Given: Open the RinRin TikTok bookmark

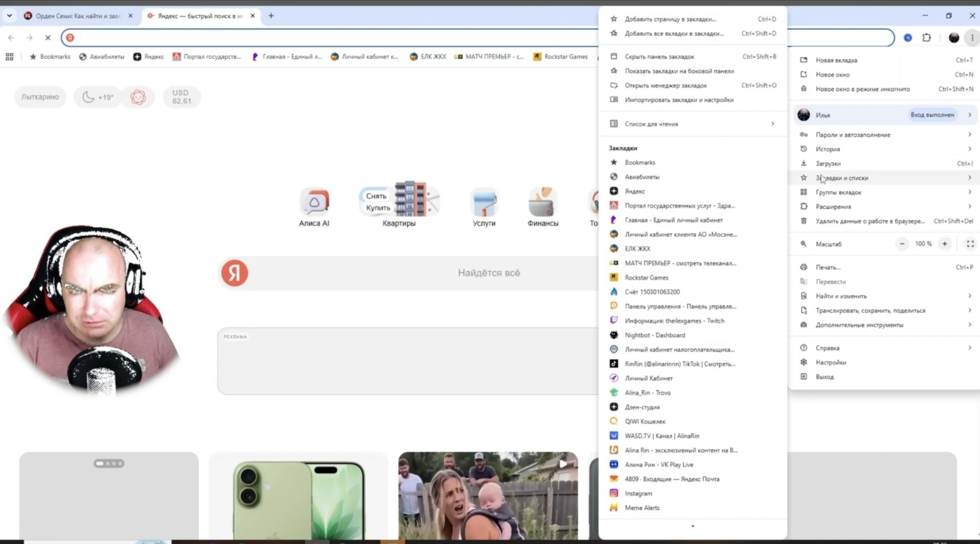Looking at the screenshot, I should 692,364.
